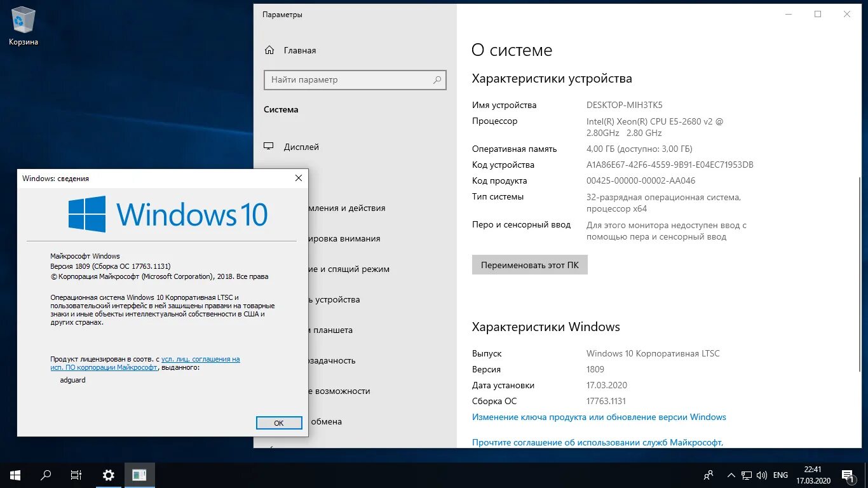Screen dimensions: 868x488
Task: Click the Главная home icon in Settings
Action: tap(269, 50)
